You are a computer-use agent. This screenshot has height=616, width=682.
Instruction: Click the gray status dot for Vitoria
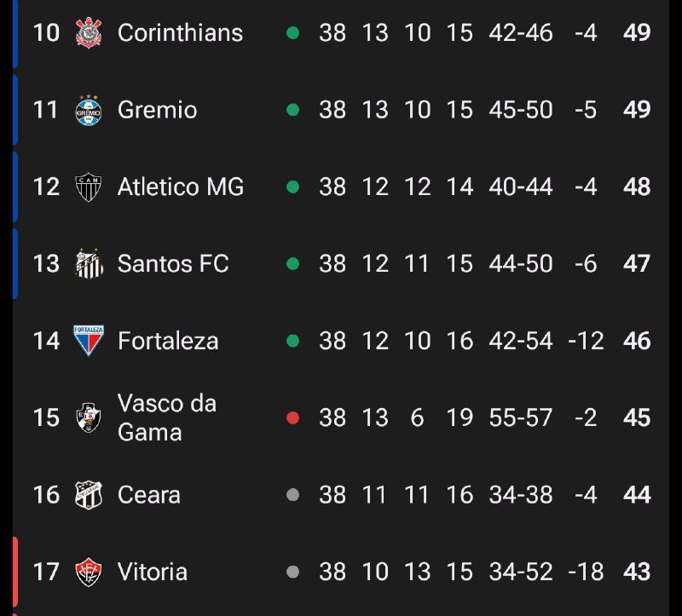click(293, 571)
